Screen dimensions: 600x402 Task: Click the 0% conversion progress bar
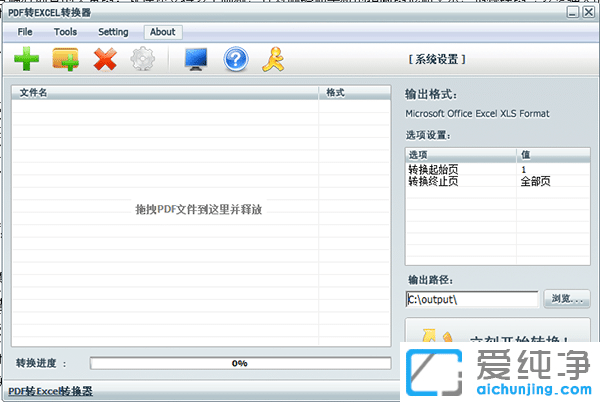coord(240,363)
